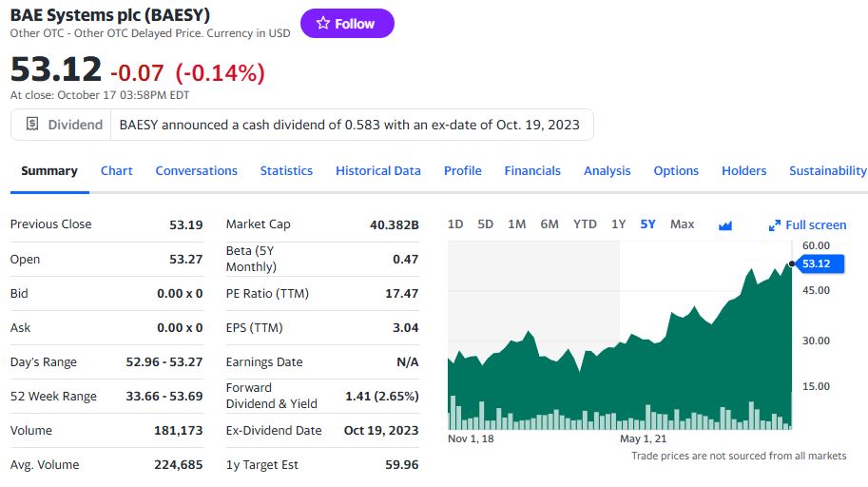Click the Ask value 0.00 x 0
This screenshot has width=868, height=487.
pyautogui.click(x=180, y=328)
